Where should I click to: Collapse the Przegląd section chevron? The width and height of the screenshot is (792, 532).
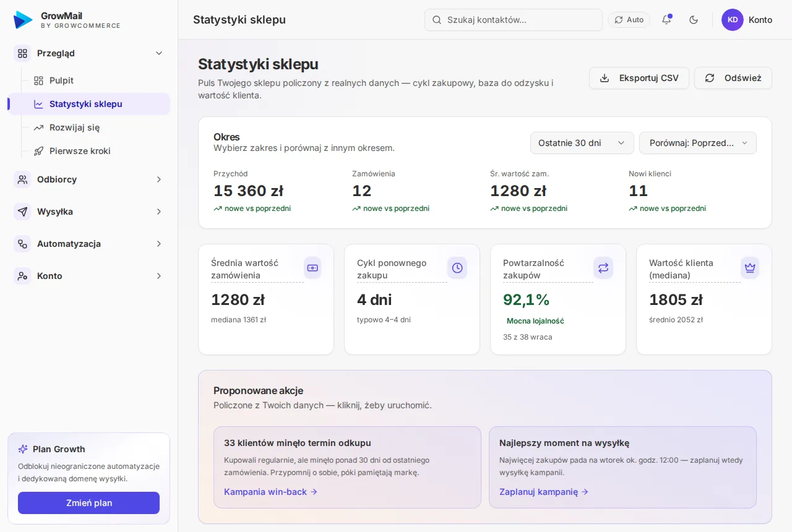(x=159, y=53)
